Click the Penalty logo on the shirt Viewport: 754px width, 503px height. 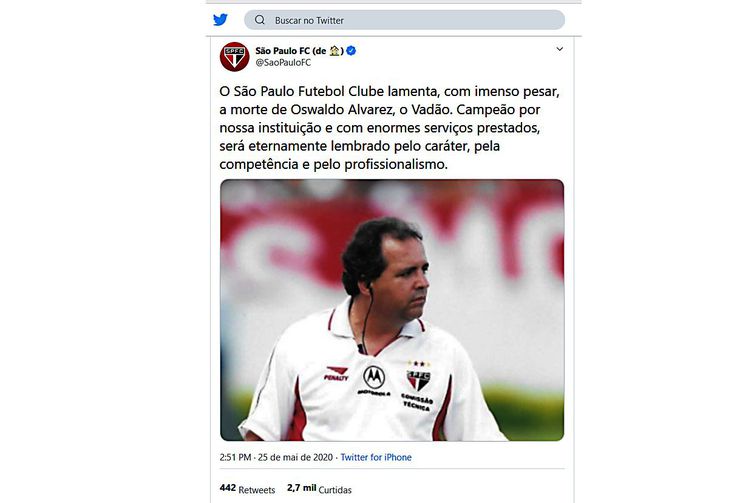click(336, 374)
